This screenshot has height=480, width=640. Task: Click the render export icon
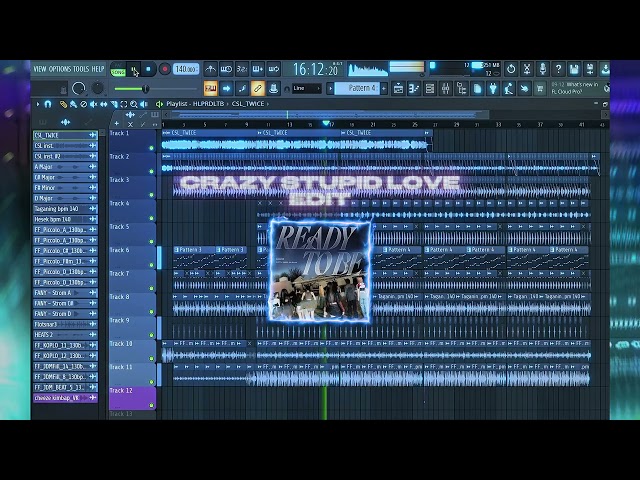click(590, 69)
